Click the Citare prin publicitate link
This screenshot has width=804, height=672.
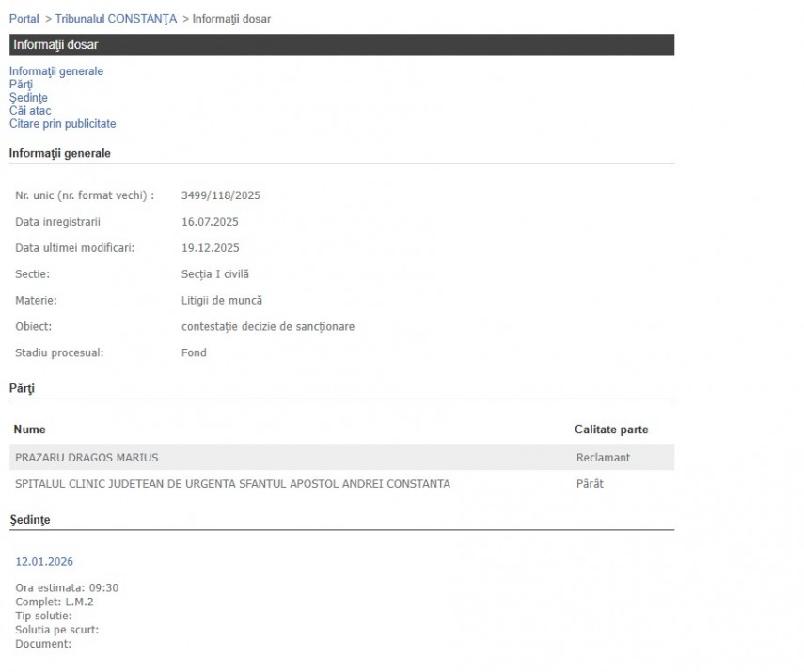pos(63,124)
